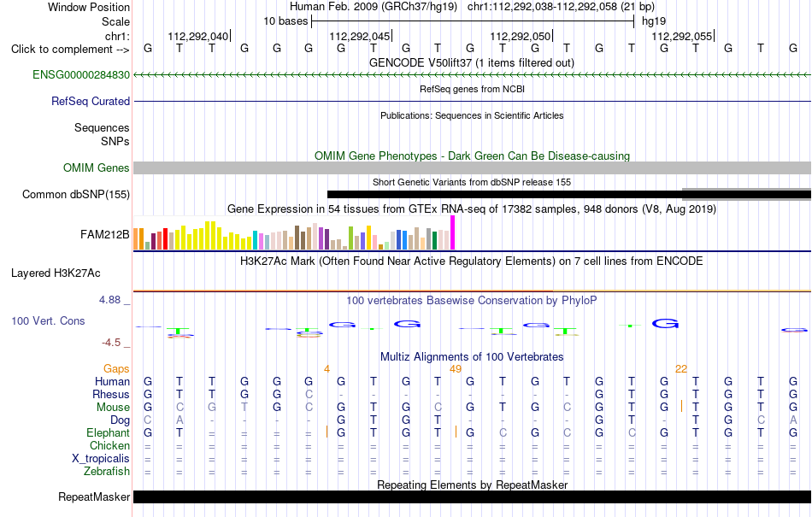Click the Multiz Alignments of 100 Vertebrates title
The image size is (812, 517).
click(x=472, y=356)
